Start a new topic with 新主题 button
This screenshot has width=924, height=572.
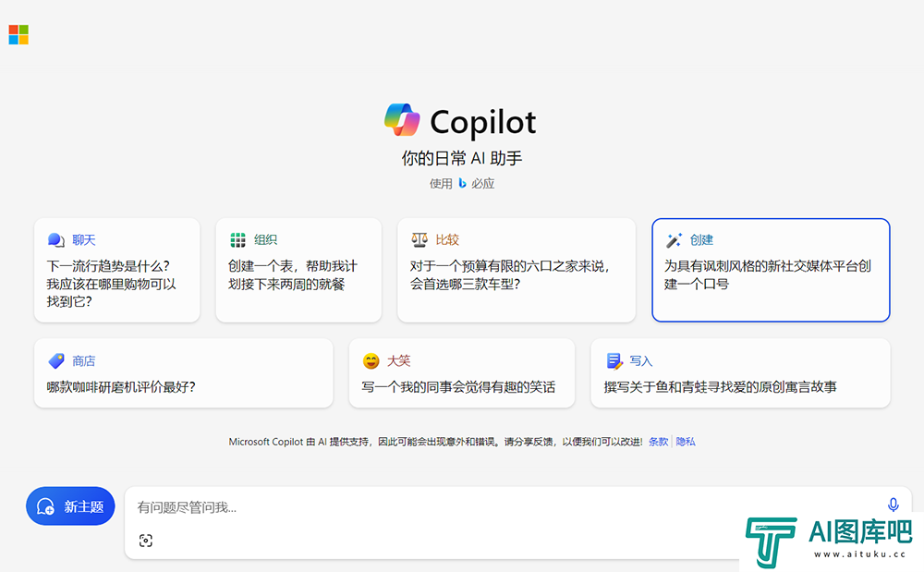coord(70,506)
